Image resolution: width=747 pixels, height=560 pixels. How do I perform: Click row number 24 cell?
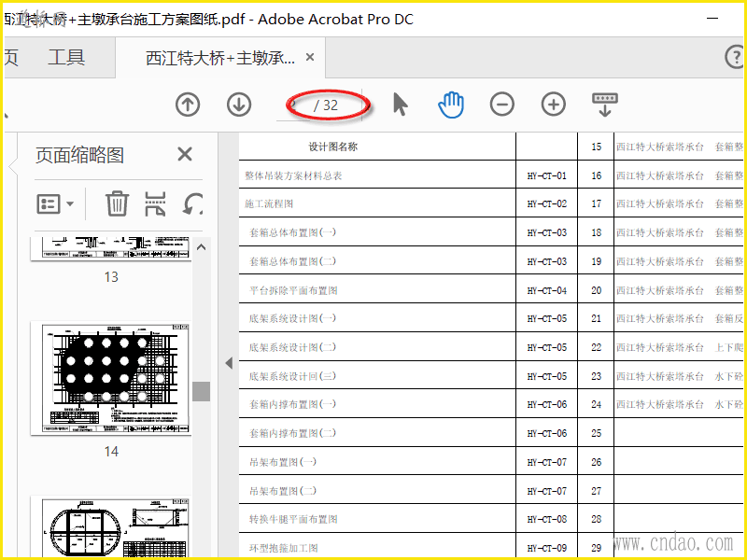point(597,404)
